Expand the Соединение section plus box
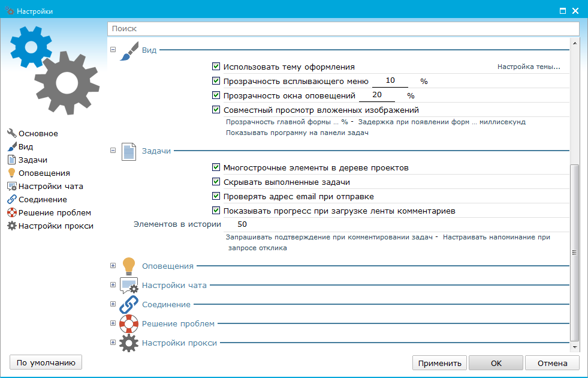 [x=113, y=304]
